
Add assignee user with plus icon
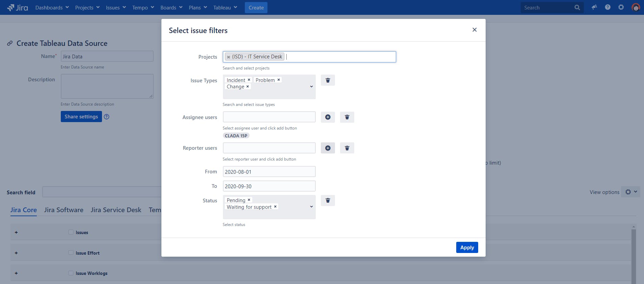pos(328,117)
